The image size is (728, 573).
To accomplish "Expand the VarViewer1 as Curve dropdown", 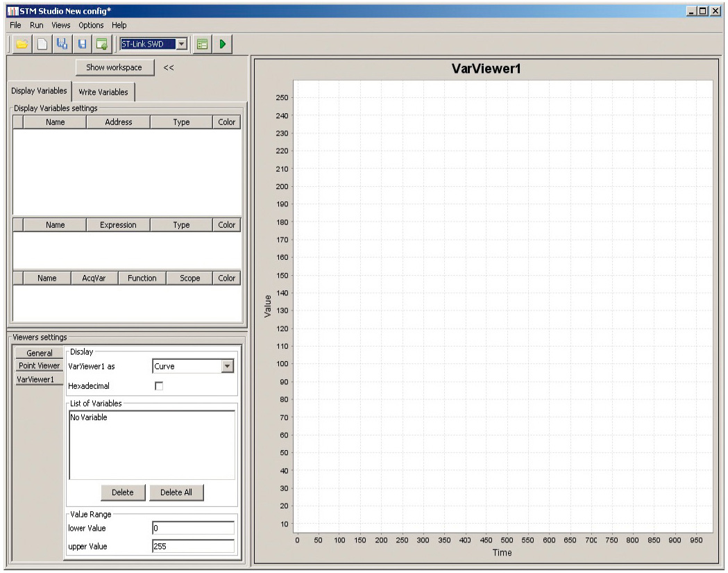I will [x=227, y=366].
